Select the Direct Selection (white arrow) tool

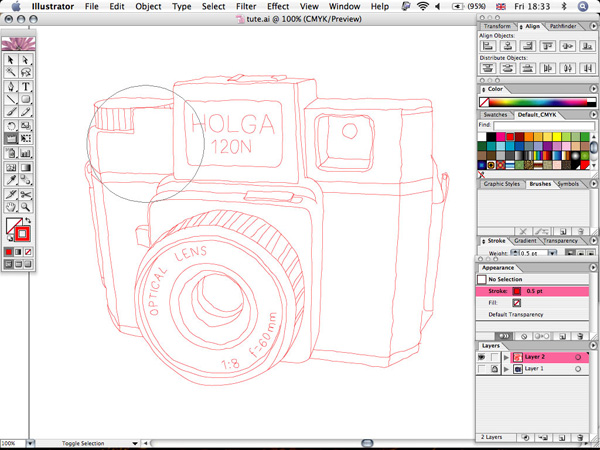click(x=25, y=60)
